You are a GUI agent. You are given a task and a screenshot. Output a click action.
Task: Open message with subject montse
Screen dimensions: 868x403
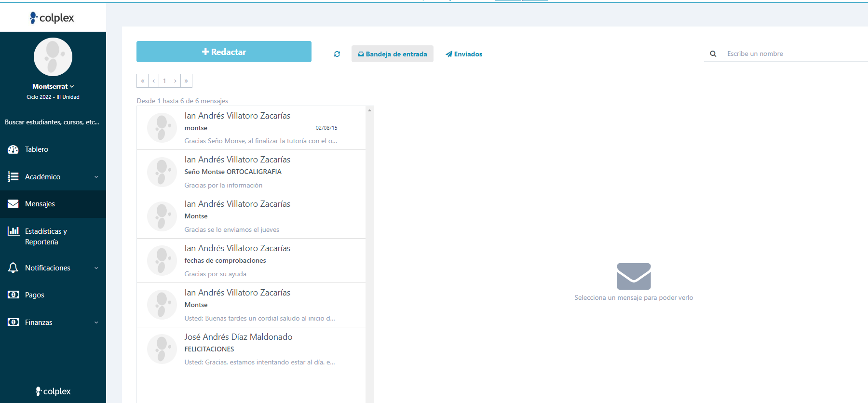point(251,128)
